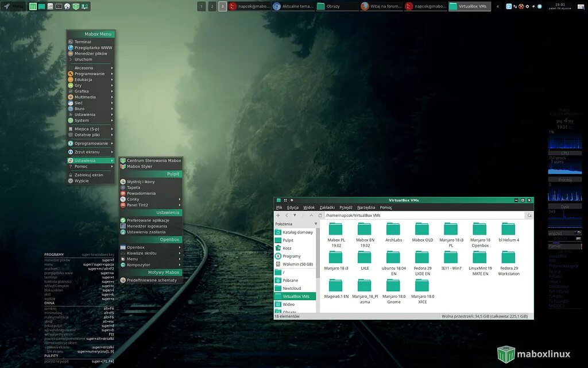Viewport: 588px width, 368px height.
Task: Select the bl Helium 4 folder
Action: pos(509,232)
